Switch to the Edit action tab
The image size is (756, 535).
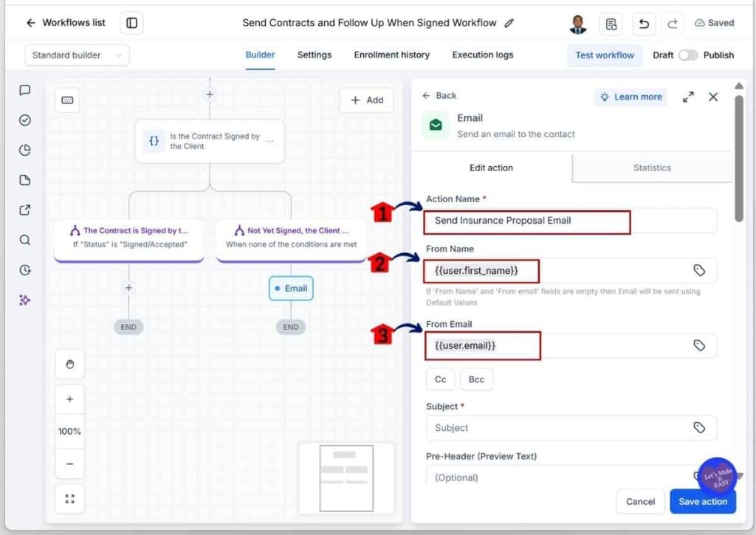coord(491,168)
